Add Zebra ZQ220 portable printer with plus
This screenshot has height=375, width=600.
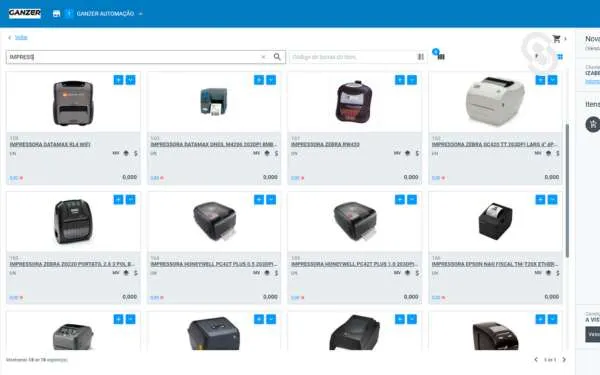[x=118, y=199]
